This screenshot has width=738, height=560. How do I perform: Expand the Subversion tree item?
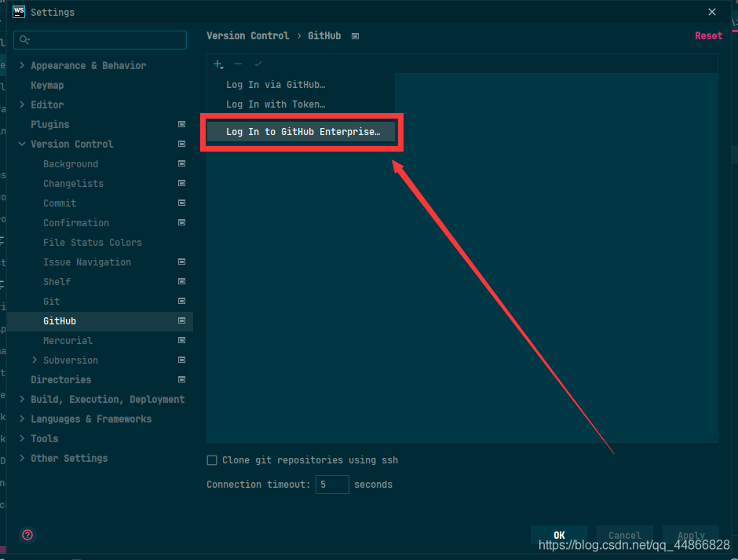34,360
